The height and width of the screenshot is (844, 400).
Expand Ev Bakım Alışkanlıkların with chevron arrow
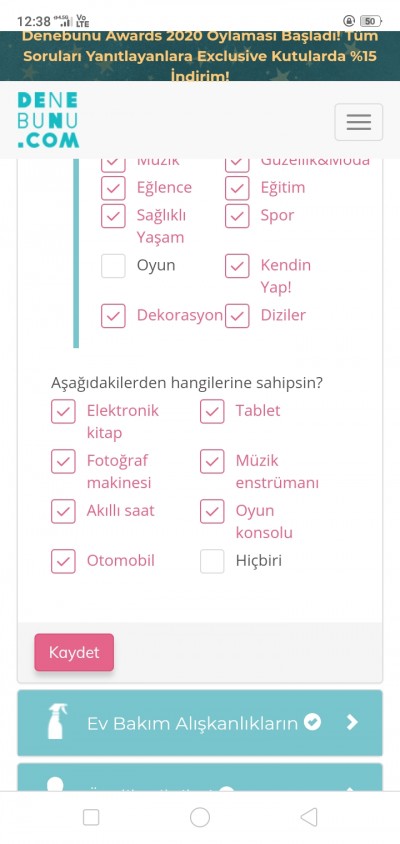click(352, 722)
